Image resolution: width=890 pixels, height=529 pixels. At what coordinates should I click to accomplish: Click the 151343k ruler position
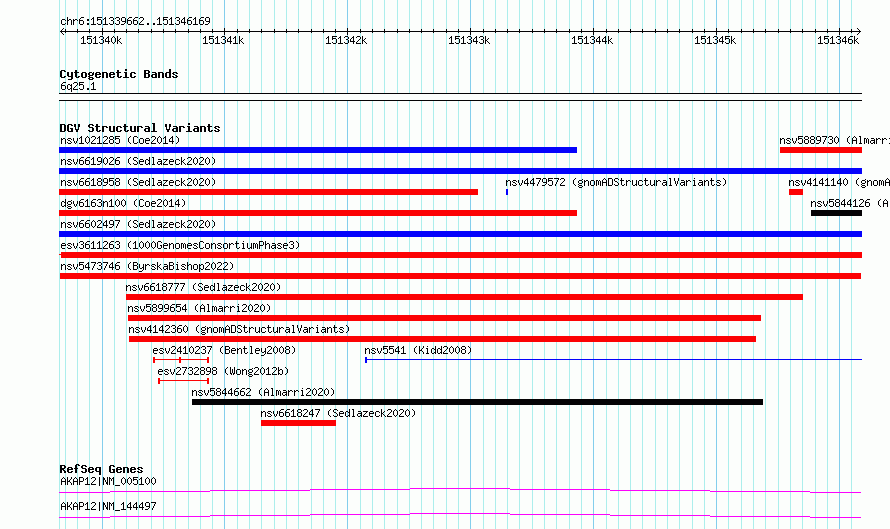click(x=469, y=40)
